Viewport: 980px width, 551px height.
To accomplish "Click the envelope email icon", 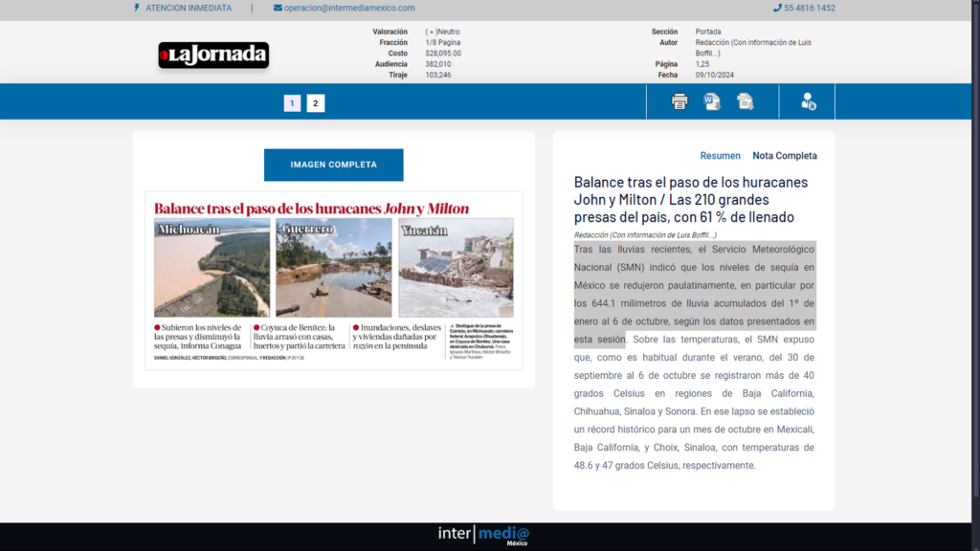I will [278, 8].
